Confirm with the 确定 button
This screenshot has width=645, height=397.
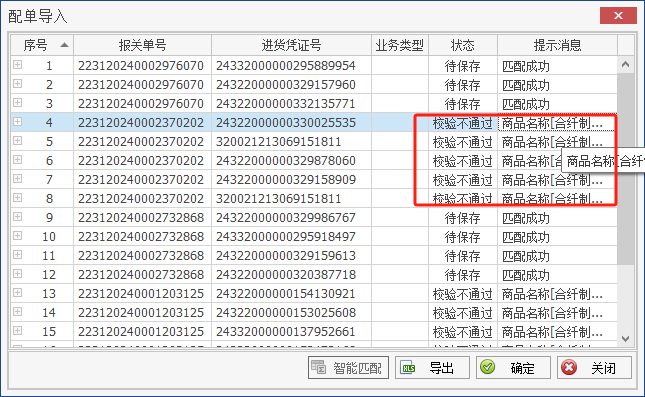(x=513, y=367)
